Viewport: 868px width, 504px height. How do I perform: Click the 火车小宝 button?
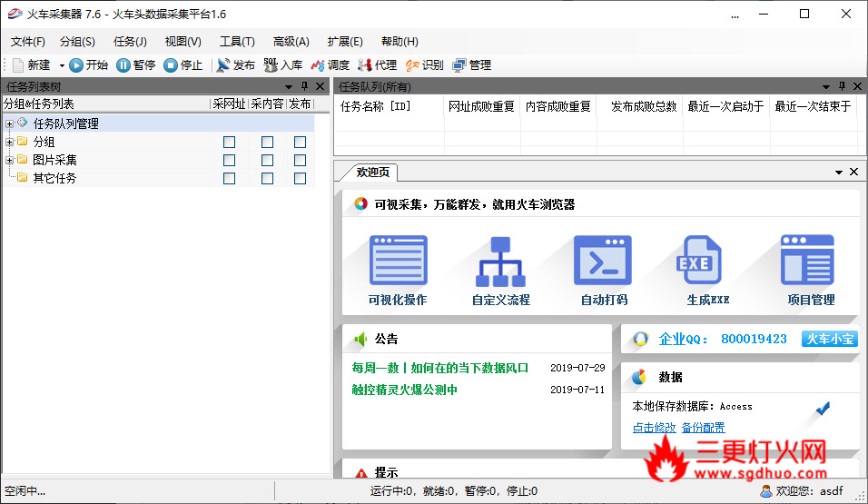pyautogui.click(x=829, y=339)
